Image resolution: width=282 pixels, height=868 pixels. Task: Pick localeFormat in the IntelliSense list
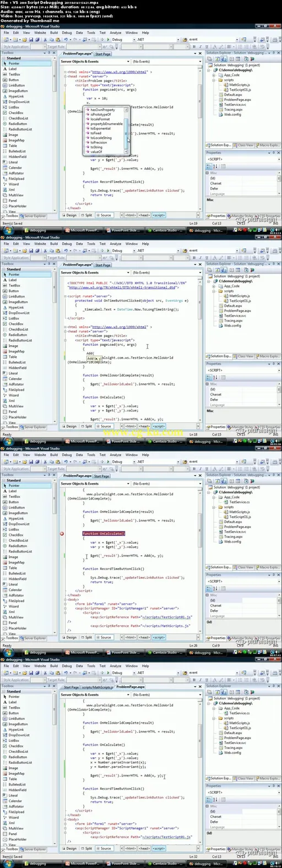coord(100,119)
